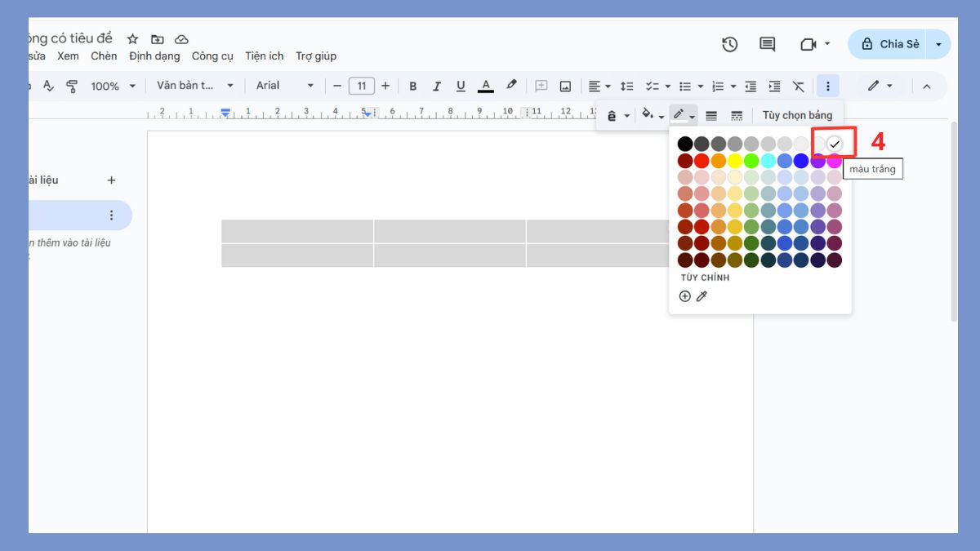This screenshot has height=551, width=980.
Task: Open the 100% zoom dropdown
Action: pos(113,86)
